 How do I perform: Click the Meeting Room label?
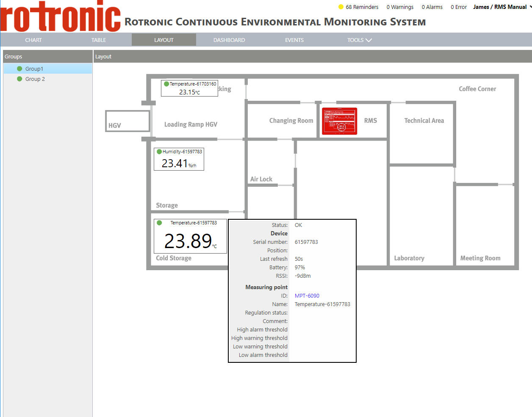[x=480, y=258]
